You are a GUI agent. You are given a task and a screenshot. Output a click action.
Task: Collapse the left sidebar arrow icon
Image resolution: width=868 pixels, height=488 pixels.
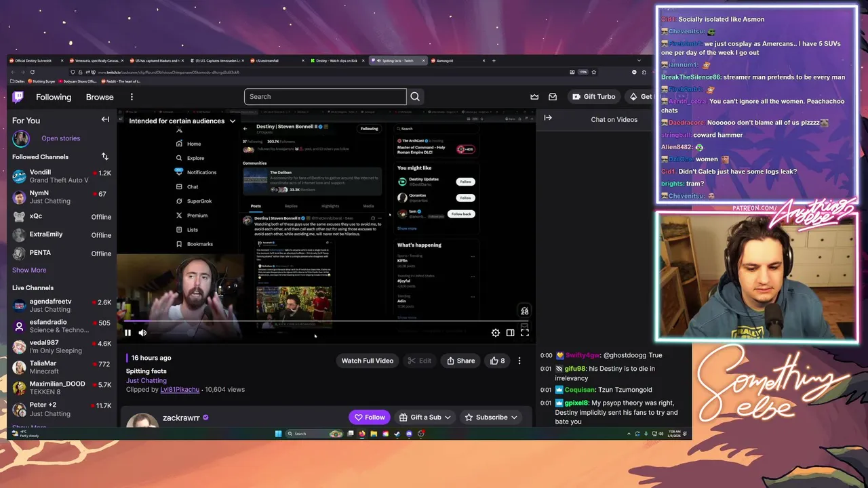pyautogui.click(x=105, y=119)
